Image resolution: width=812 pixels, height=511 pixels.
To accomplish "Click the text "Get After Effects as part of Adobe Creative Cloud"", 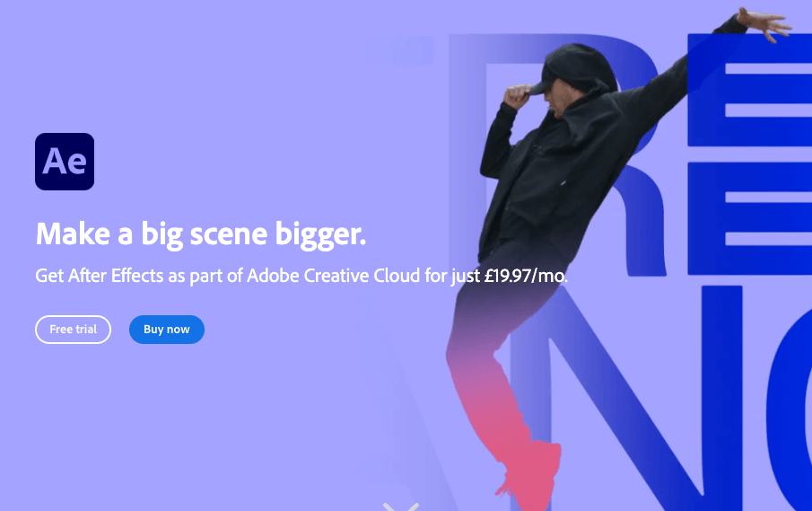I will click(228, 276).
